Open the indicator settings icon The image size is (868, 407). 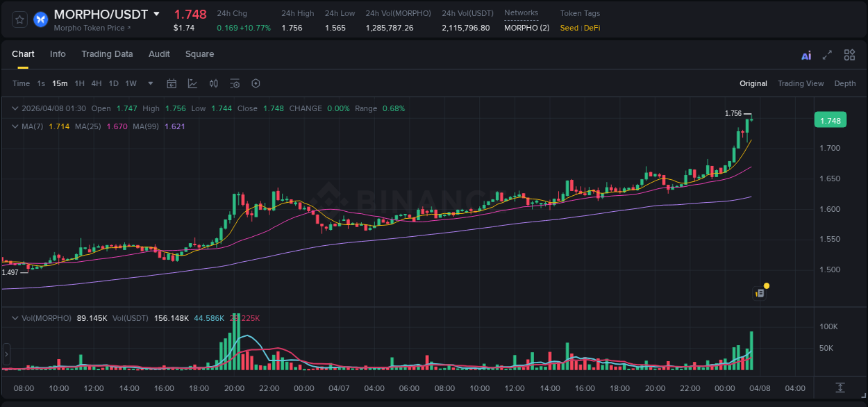click(x=234, y=83)
